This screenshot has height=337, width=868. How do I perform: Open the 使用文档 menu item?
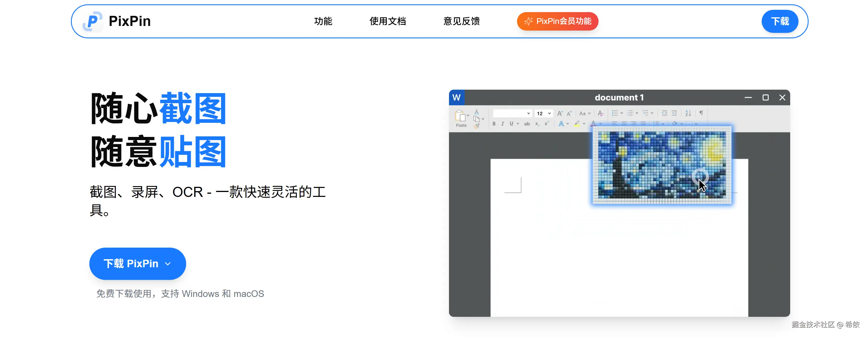[x=388, y=21]
